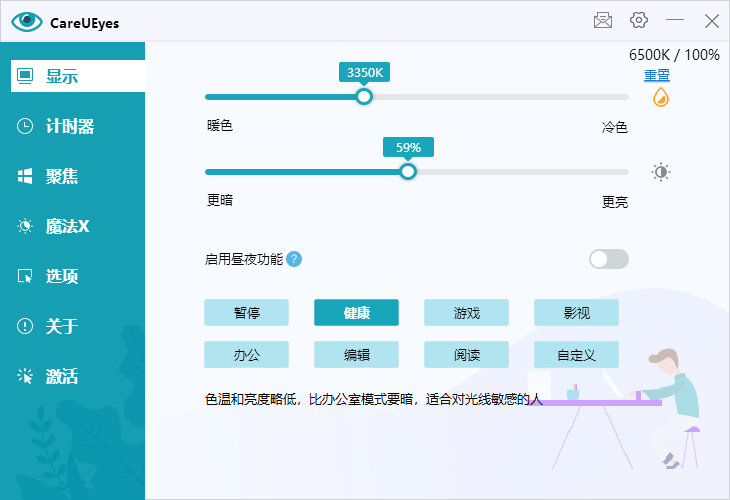Minimize the CareUEyes window
Image resolution: width=730 pixels, height=500 pixels.
pos(675,20)
